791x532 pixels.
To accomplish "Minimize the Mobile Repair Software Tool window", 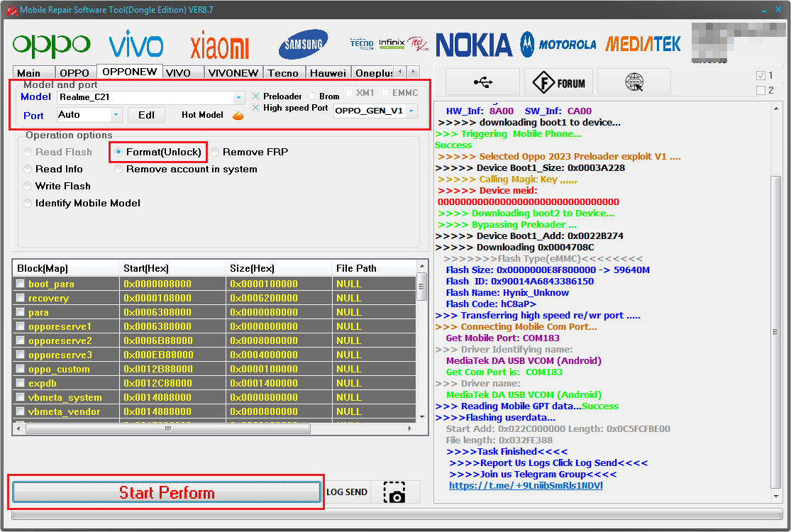I will [764, 10].
